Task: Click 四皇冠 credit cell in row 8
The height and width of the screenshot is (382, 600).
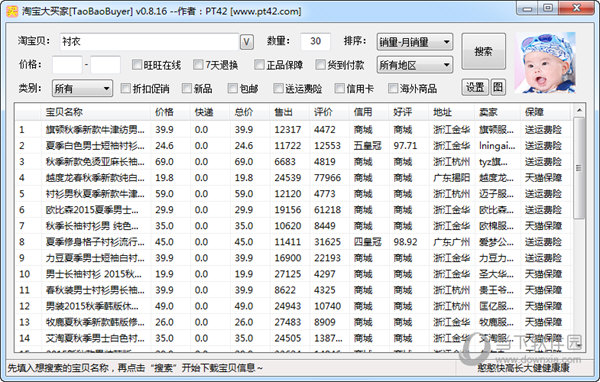Action: [367, 242]
